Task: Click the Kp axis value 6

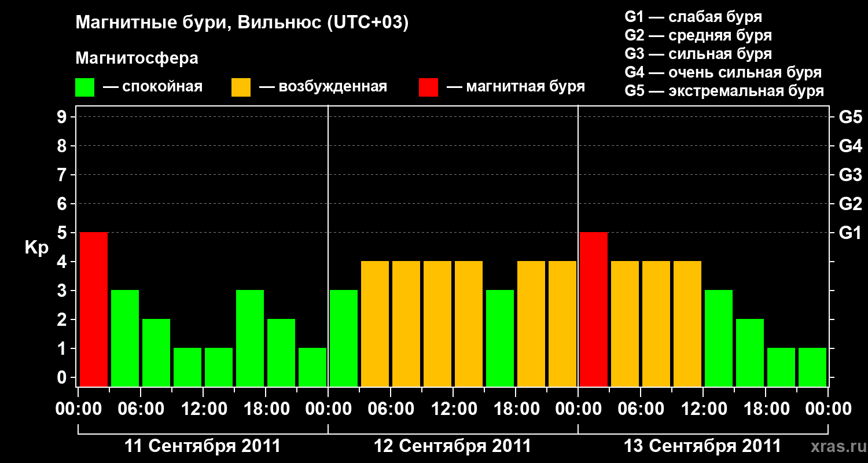Action: pyautogui.click(x=63, y=204)
